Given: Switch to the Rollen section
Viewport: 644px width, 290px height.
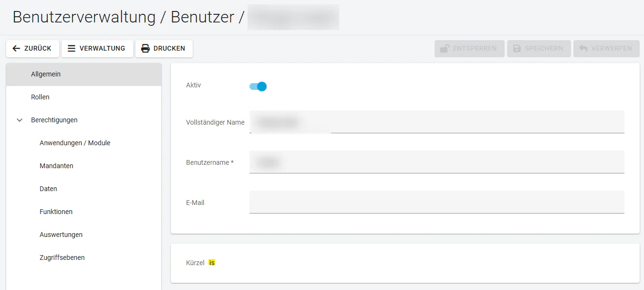Looking at the screenshot, I should click(40, 97).
